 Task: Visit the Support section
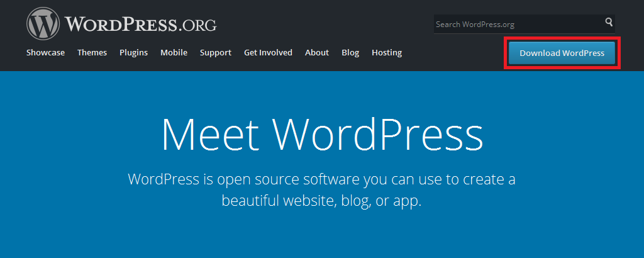216,53
